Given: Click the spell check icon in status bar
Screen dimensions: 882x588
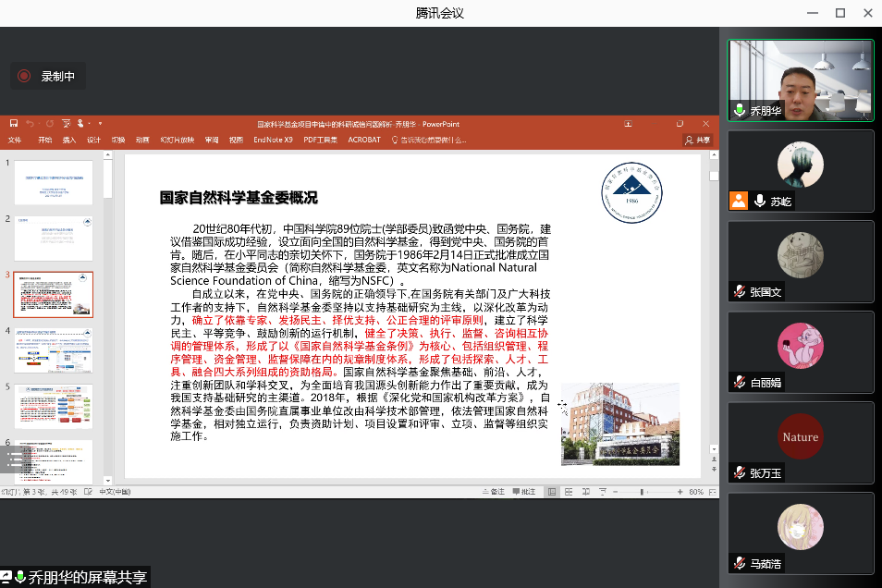Looking at the screenshot, I should coord(90,492).
